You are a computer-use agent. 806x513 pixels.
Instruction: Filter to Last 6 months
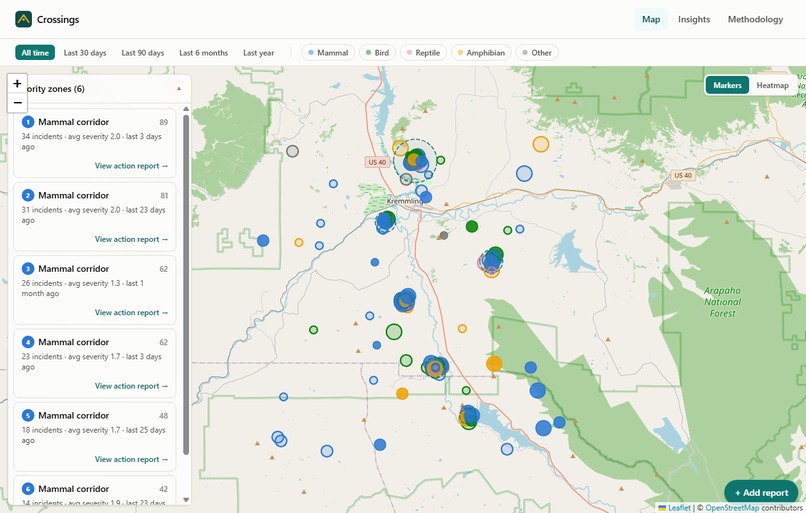[x=203, y=52]
